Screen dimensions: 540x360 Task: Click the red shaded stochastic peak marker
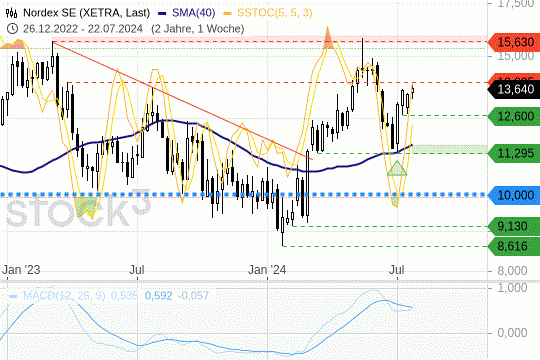(328, 39)
